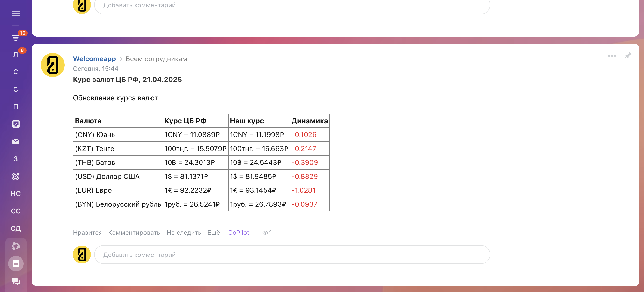Open CoPilot link under post
This screenshot has width=644, height=292.
click(x=238, y=233)
